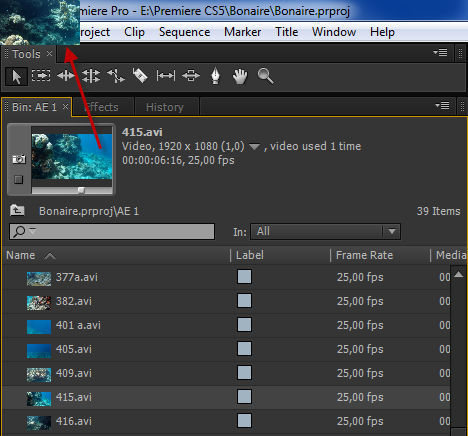This screenshot has height=436, width=468.
Task: Select the 409.avi file name
Action: point(74,373)
